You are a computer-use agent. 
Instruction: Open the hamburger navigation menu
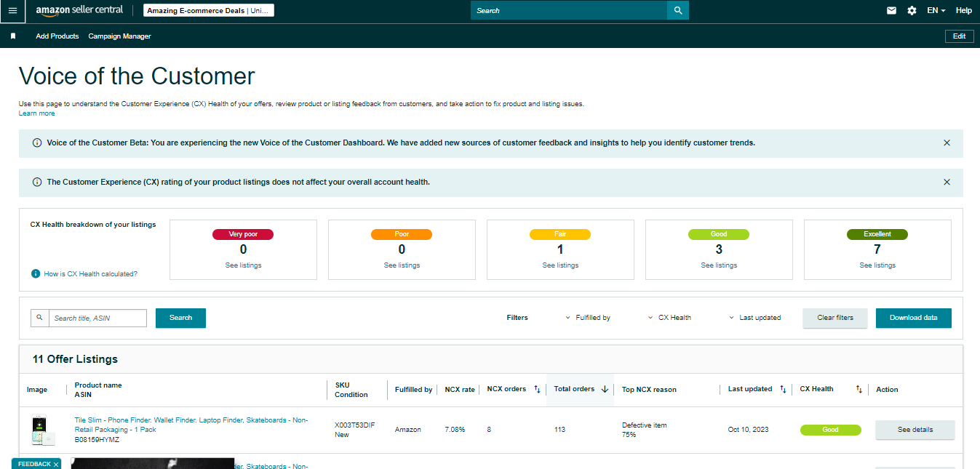[x=12, y=11]
